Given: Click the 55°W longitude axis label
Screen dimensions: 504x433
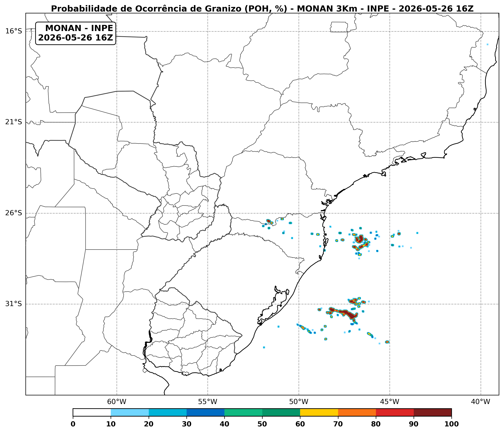Looking at the screenshot, I should (x=208, y=402).
